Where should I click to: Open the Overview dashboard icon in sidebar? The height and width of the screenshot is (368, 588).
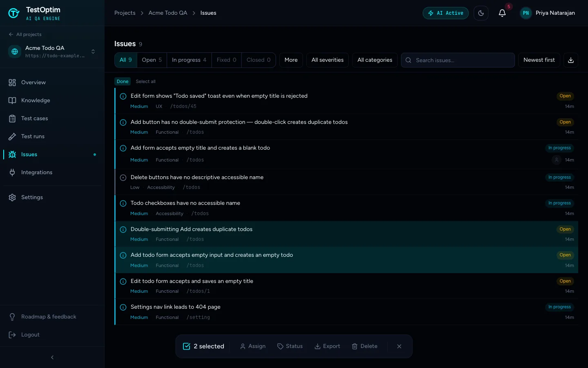click(12, 83)
